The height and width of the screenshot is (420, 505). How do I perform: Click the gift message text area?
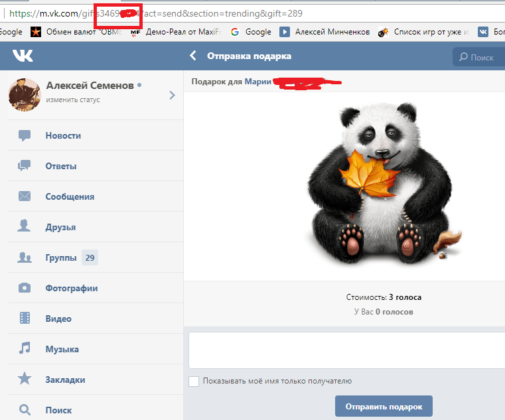[x=347, y=350]
